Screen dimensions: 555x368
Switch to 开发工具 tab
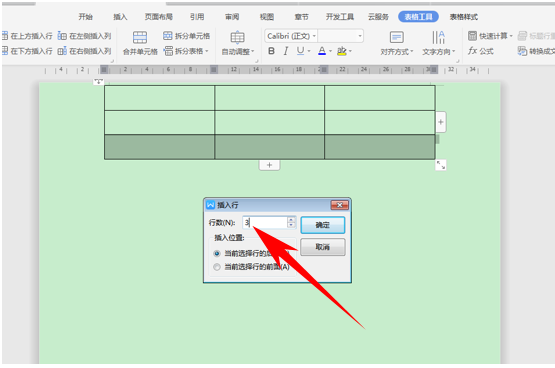coord(340,17)
